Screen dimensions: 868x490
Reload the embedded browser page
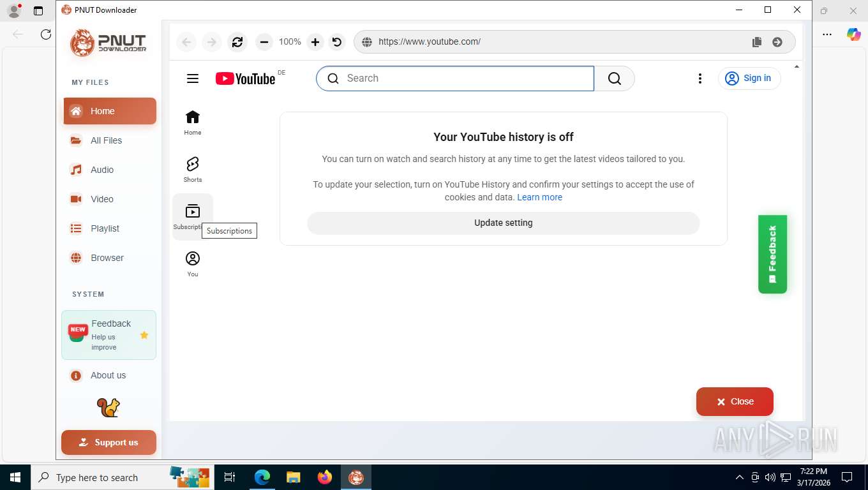point(237,42)
